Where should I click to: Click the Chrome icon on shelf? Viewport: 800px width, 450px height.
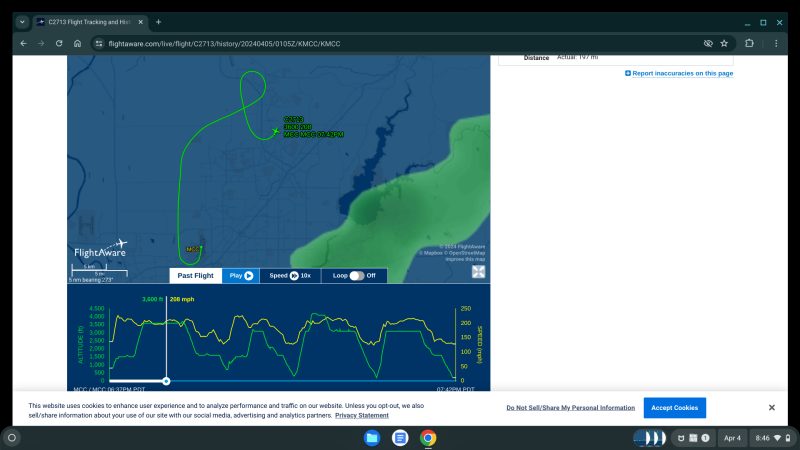[428, 438]
